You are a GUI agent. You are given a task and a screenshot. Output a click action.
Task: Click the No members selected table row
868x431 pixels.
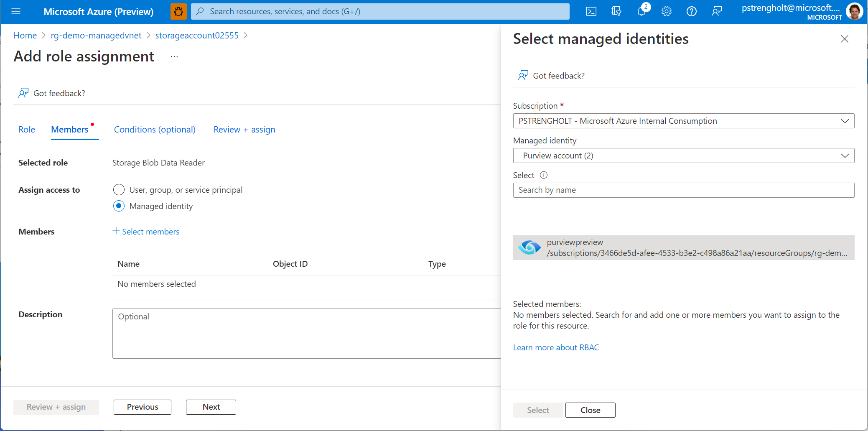pos(306,284)
